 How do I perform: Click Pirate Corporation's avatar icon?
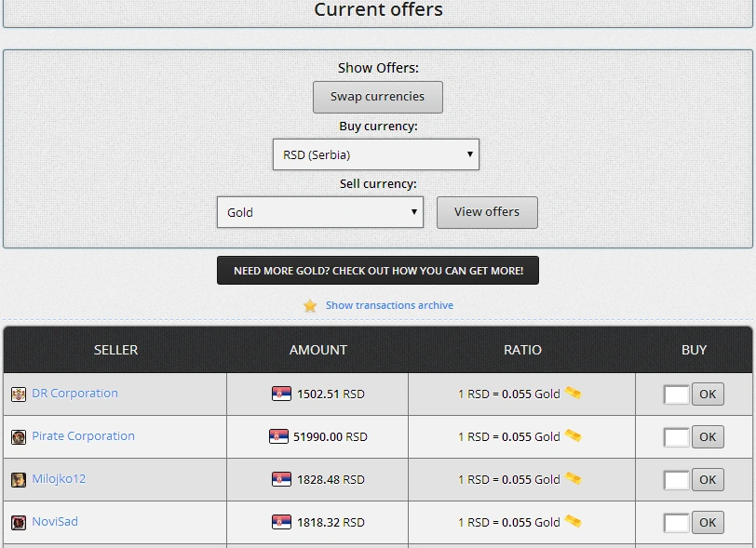click(x=19, y=437)
